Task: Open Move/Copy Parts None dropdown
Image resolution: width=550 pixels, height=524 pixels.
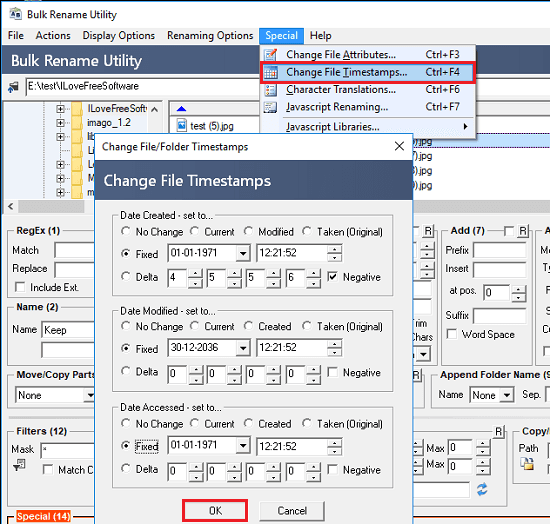Action: (90, 395)
